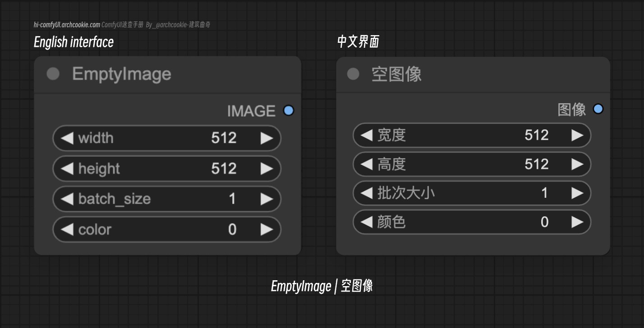Click the IMAGE output label
The width and height of the screenshot is (644, 328).
coord(251,111)
